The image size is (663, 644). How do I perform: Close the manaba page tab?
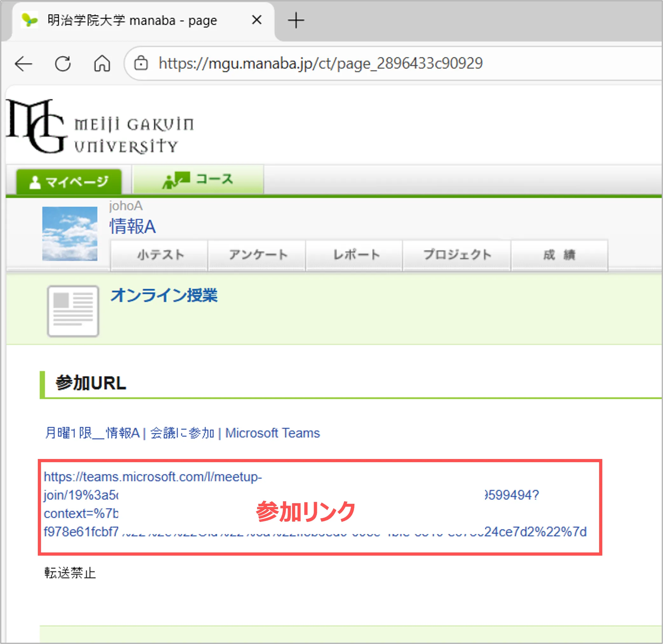[257, 20]
